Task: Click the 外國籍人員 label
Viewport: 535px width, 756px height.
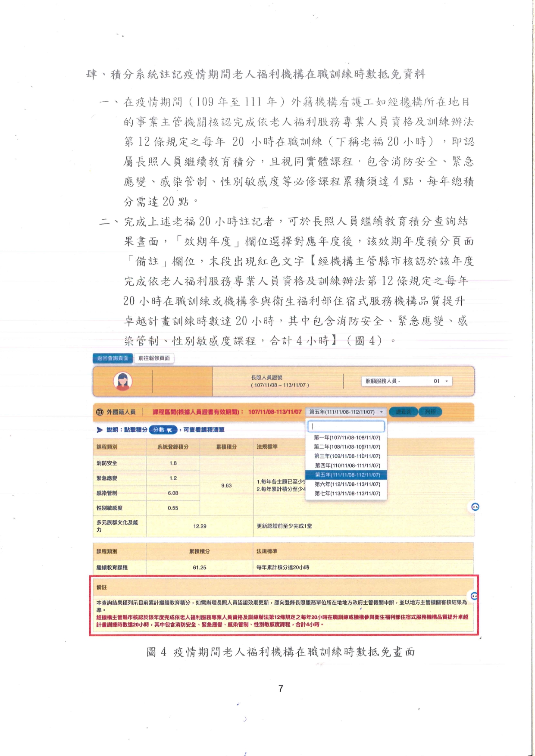Action: click(121, 412)
